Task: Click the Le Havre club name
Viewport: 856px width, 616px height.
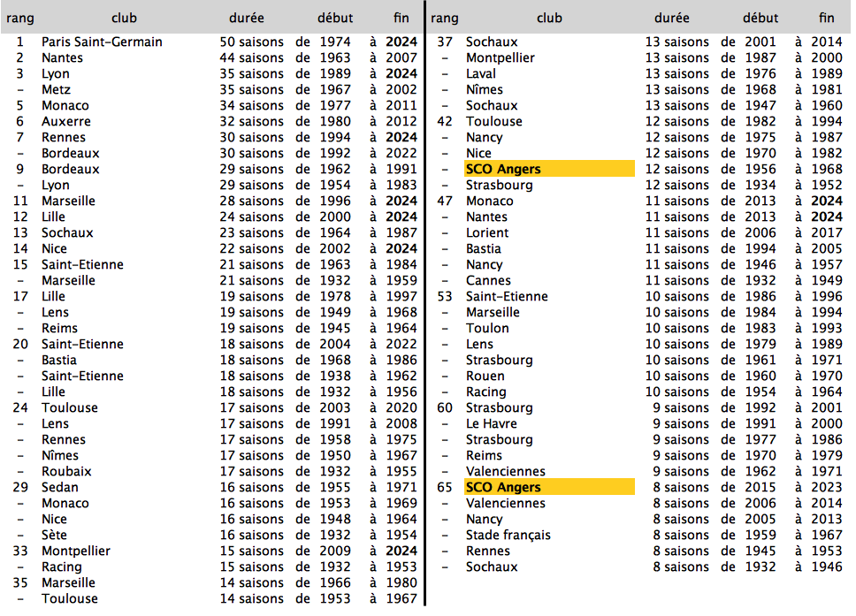Action: pos(492,423)
